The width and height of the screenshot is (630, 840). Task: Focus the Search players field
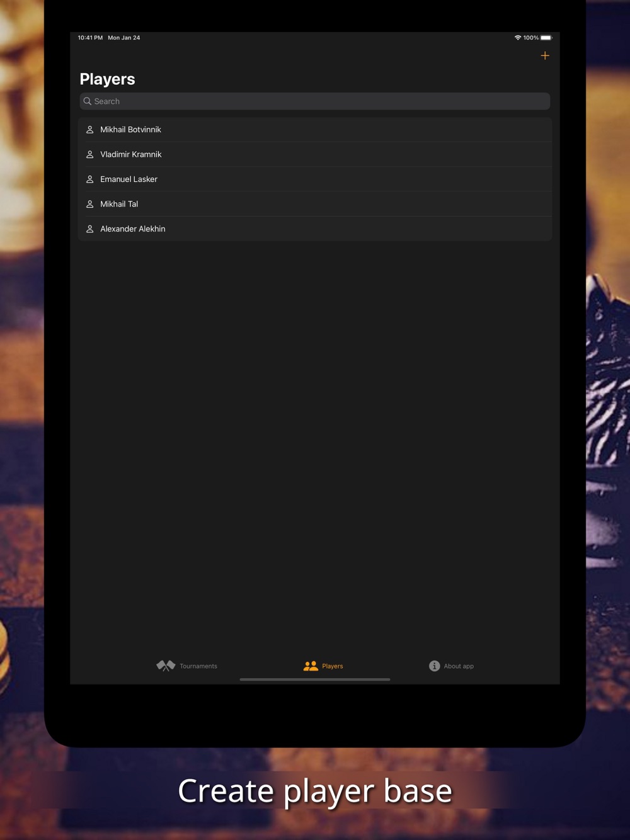pyautogui.click(x=315, y=101)
